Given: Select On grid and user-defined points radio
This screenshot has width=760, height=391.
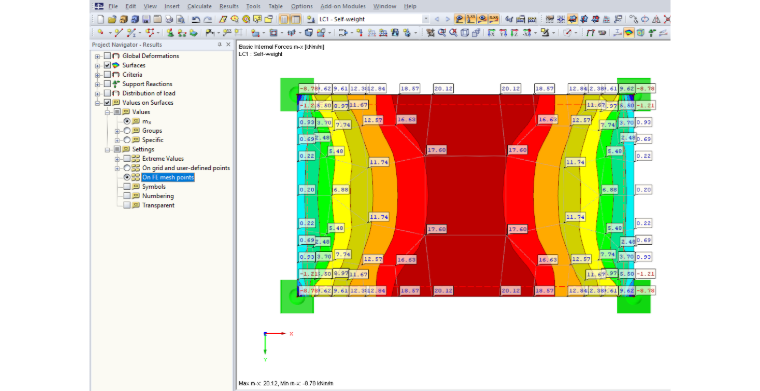Looking at the screenshot, I should pyautogui.click(x=127, y=168).
